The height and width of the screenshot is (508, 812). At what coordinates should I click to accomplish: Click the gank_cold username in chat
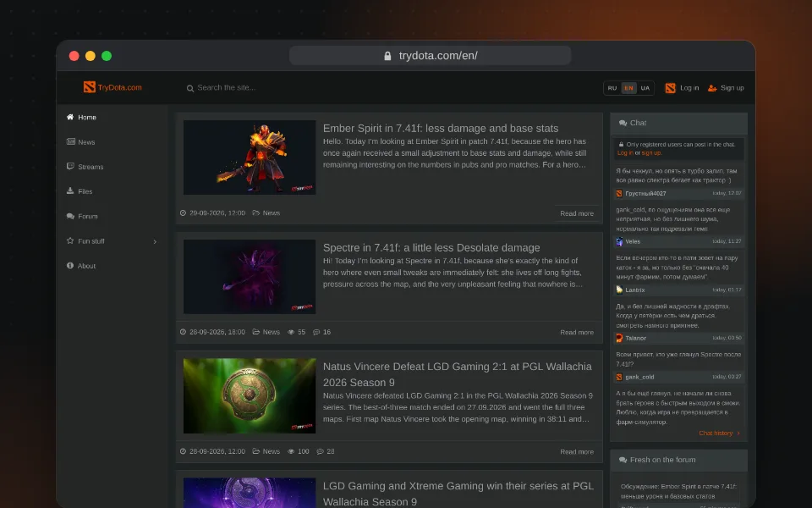point(639,377)
